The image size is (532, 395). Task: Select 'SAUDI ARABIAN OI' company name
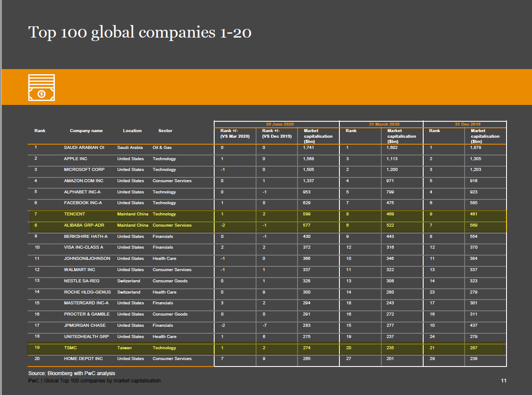84,148
